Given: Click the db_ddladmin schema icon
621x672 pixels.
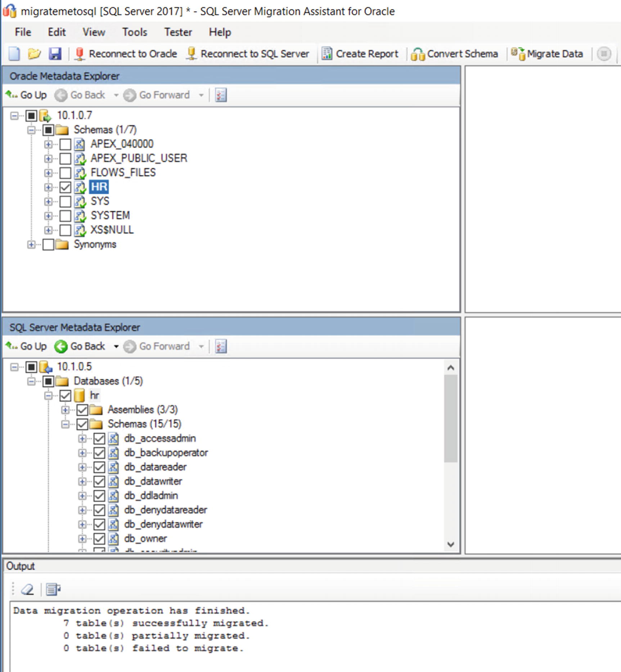Looking at the screenshot, I should pos(113,496).
